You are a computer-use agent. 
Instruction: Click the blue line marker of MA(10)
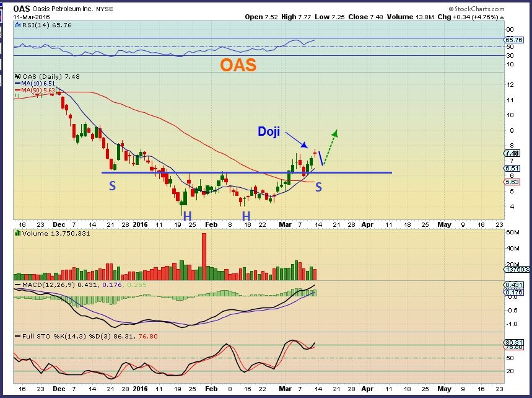click(x=17, y=84)
